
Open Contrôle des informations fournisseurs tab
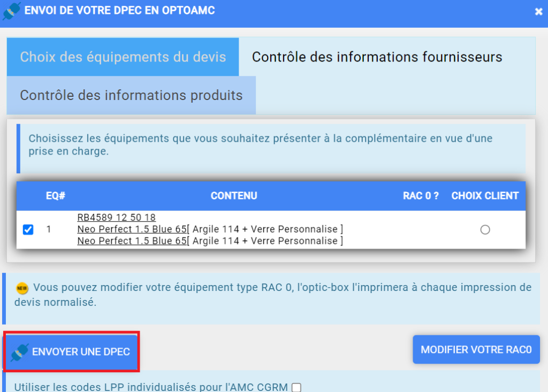[x=377, y=57]
